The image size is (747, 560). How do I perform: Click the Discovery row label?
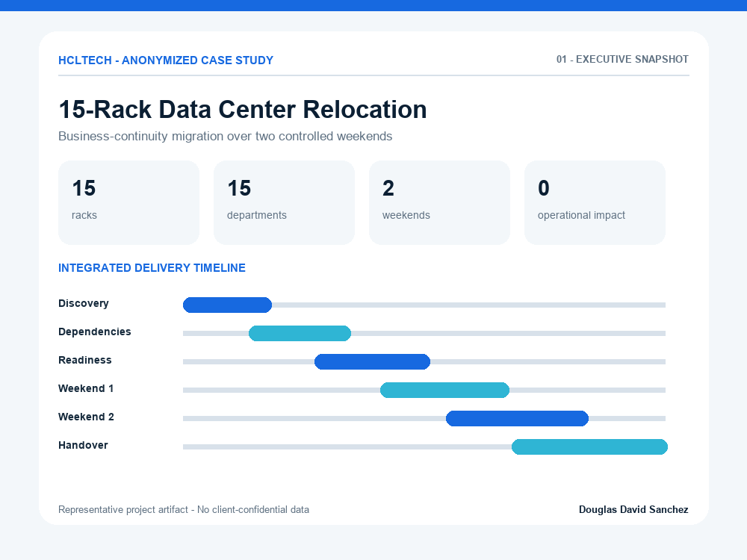click(x=84, y=304)
